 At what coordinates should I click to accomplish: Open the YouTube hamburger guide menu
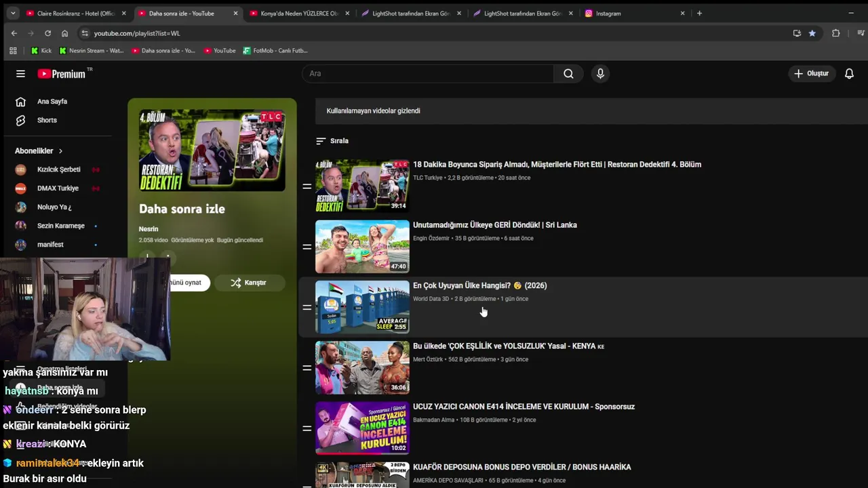pos(20,74)
